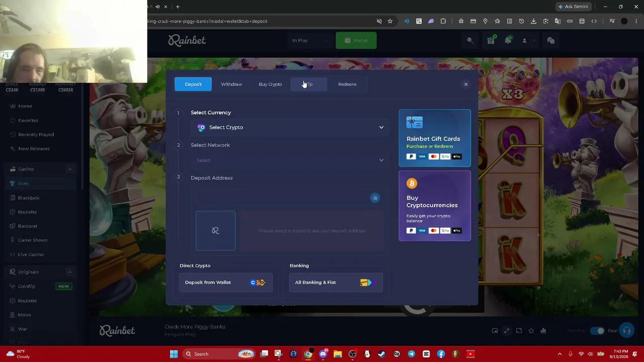Open the Windows Start menu
This screenshot has width=644, height=362.
point(174,354)
